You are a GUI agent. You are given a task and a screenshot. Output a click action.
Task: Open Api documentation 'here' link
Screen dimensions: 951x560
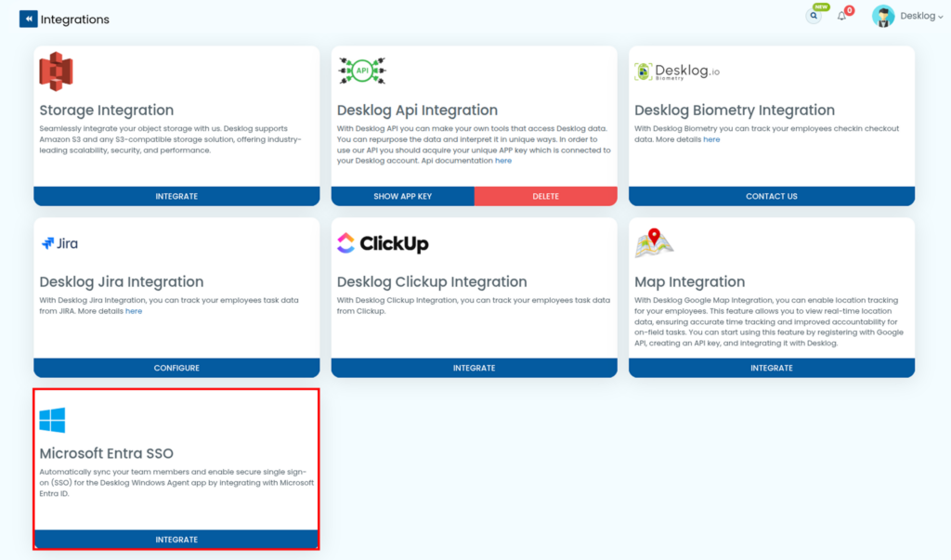(x=503, y=161)
